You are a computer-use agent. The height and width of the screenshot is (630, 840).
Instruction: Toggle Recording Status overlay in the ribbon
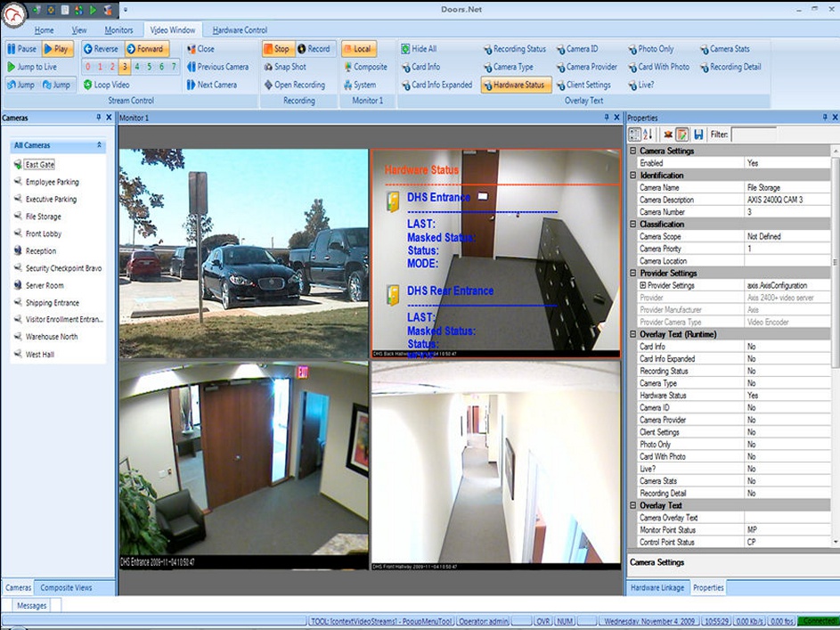point(515,49)
